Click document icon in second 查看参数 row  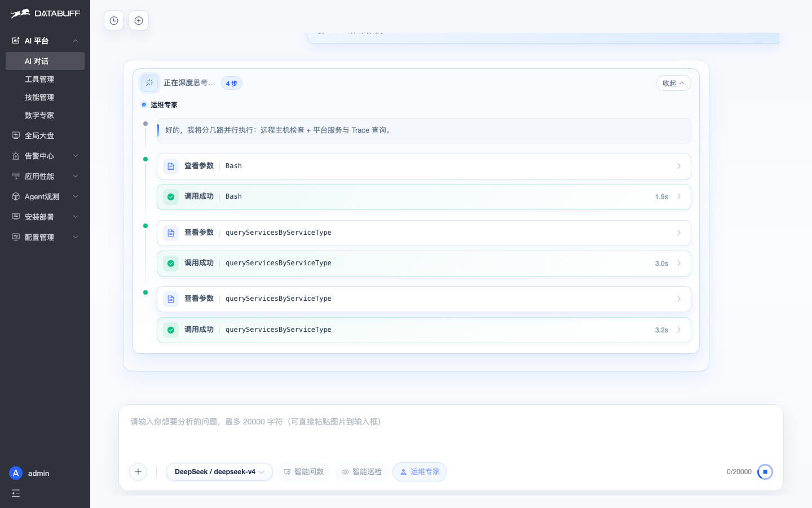(171, 233)
